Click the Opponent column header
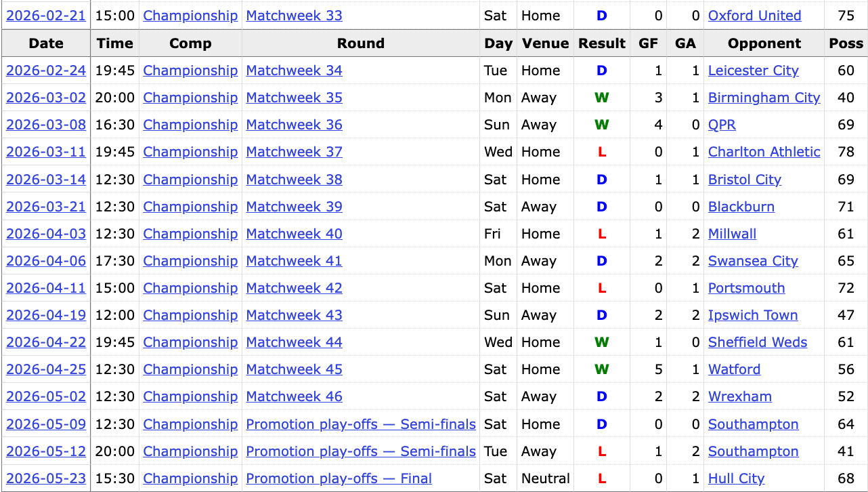The height and width of the screenshot is (492, 868). click(x=764, y=43)
